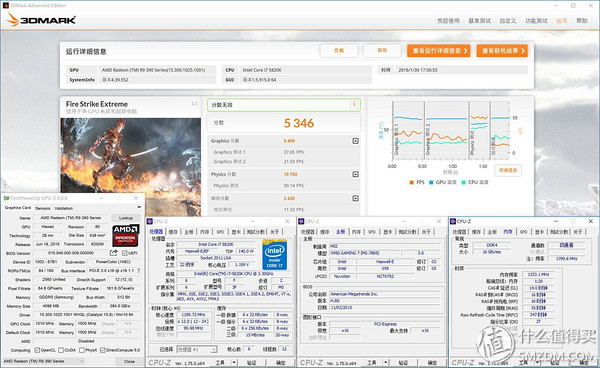Open the 工具 dropdown arrow in the mainboard CPU-Z window
This screenshot has width=600, height=368.
386,362
